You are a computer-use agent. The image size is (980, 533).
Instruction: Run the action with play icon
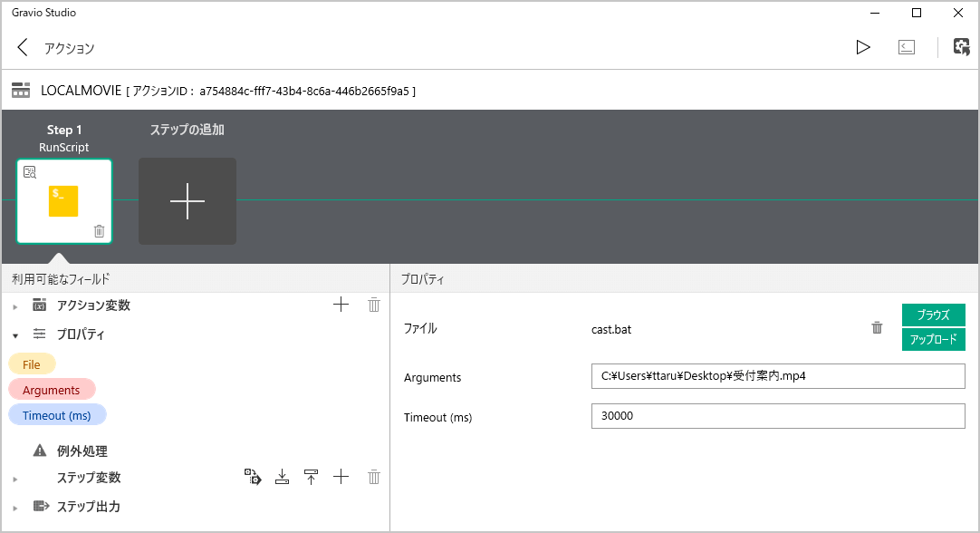(x=863, y=47)
